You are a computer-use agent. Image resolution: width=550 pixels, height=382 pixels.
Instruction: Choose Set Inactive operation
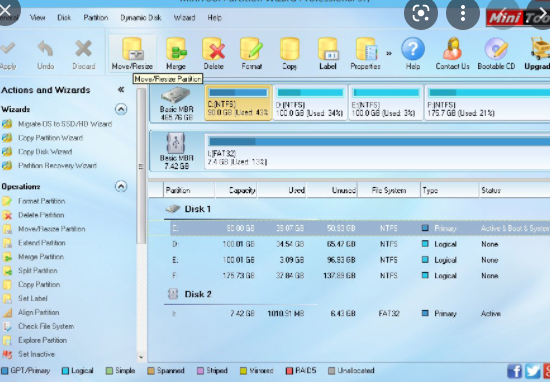pos(28,354)
